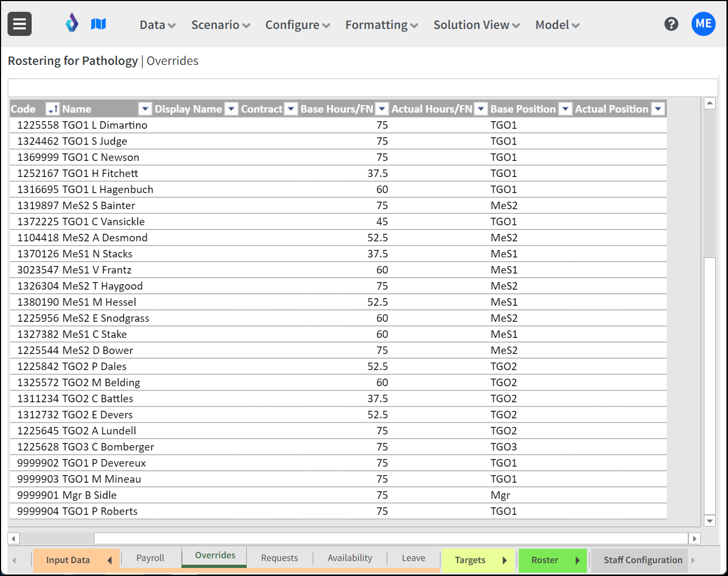Screen dimensions: 728x576
Task: Open the Configure menu
Action: pos(298,25)
